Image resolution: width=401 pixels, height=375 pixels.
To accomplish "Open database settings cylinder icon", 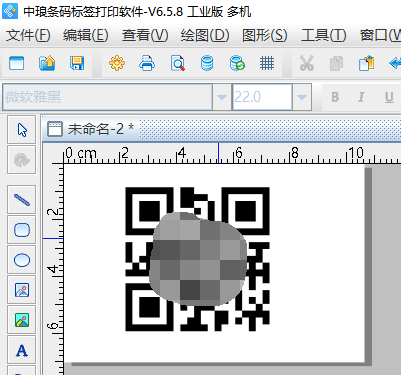I will 207,63.
